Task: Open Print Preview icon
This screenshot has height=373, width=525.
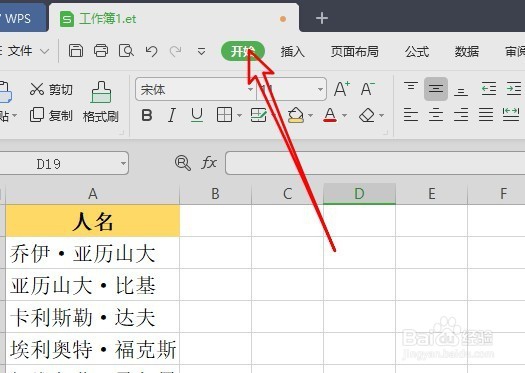Action: (x=126, y=51)
